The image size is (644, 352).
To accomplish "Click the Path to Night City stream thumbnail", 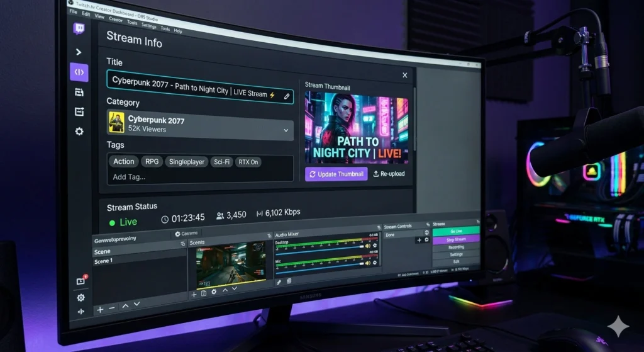I will 357,128.
